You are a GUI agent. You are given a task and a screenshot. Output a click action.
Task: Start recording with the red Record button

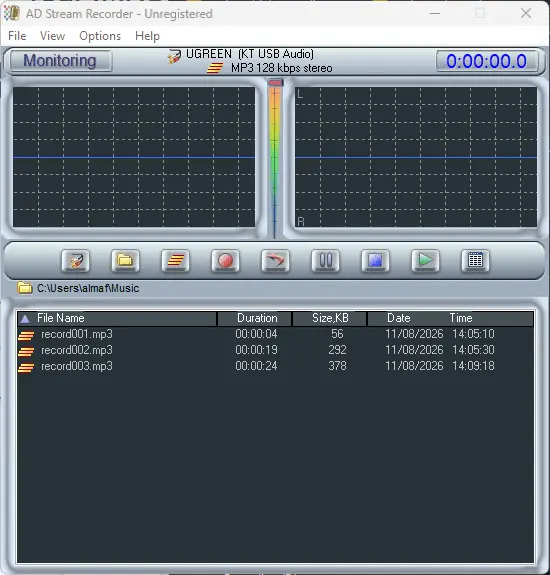pos(226,261)
